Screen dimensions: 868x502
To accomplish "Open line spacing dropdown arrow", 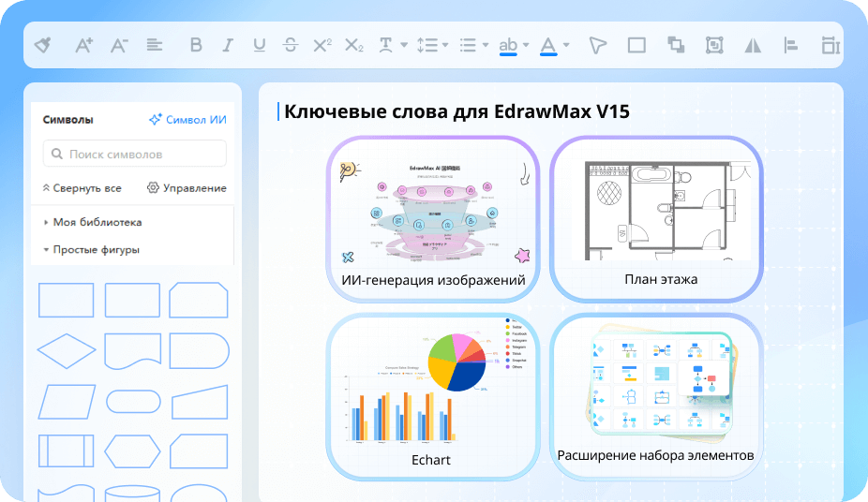I will click(445, 45).
